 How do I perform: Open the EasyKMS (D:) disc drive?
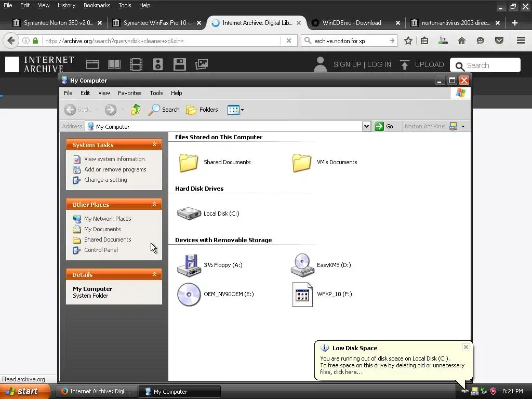click(303, 265)
